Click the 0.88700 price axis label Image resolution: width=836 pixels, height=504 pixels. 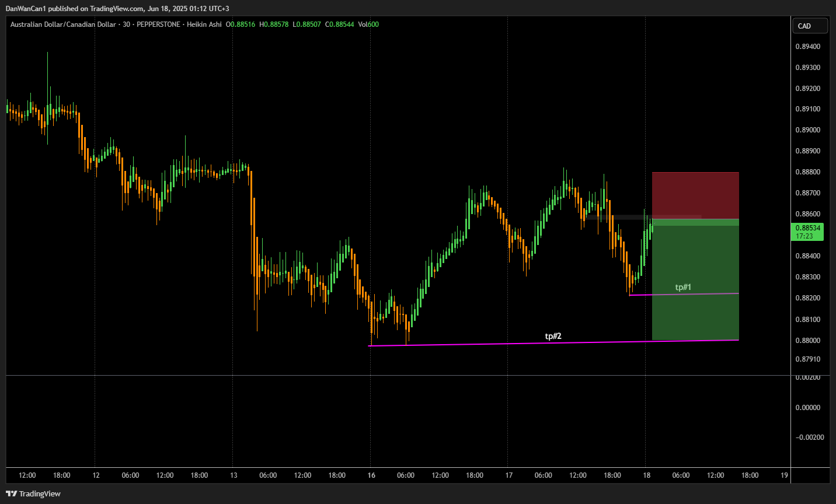807,193
